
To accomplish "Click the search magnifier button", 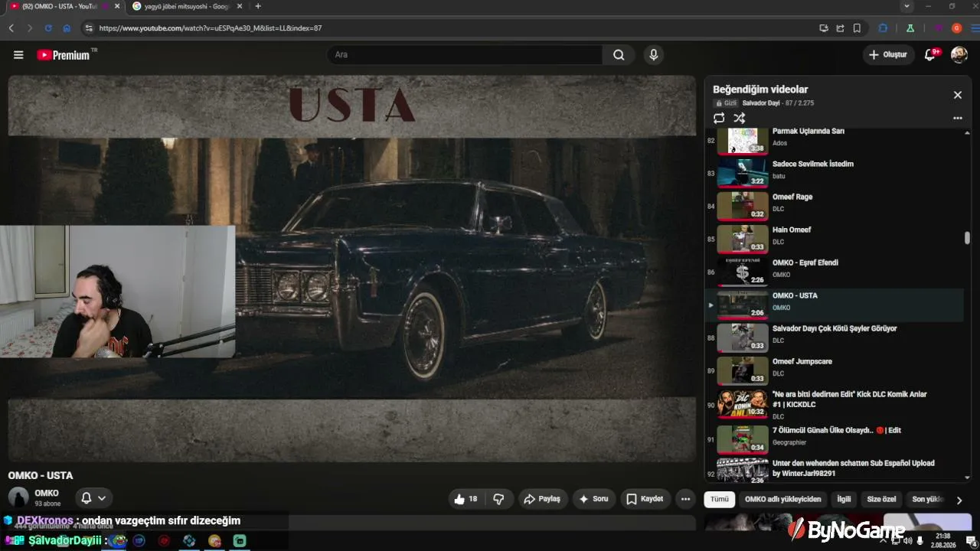I will coord(619,55).
